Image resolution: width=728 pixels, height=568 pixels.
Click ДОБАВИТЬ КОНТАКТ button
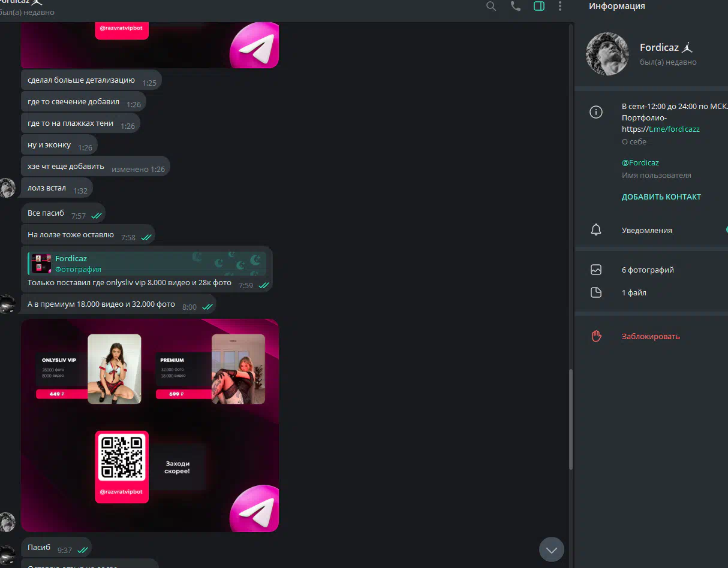point(661,197)
